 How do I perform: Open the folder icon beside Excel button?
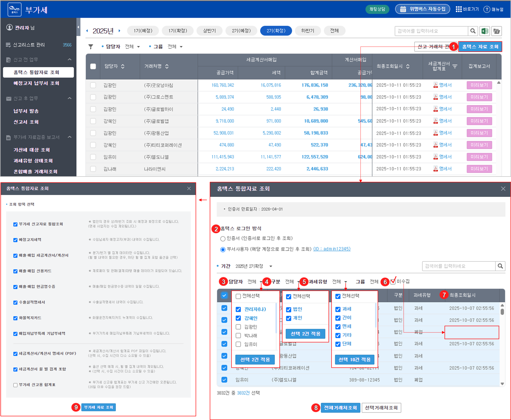click(496, 31)
